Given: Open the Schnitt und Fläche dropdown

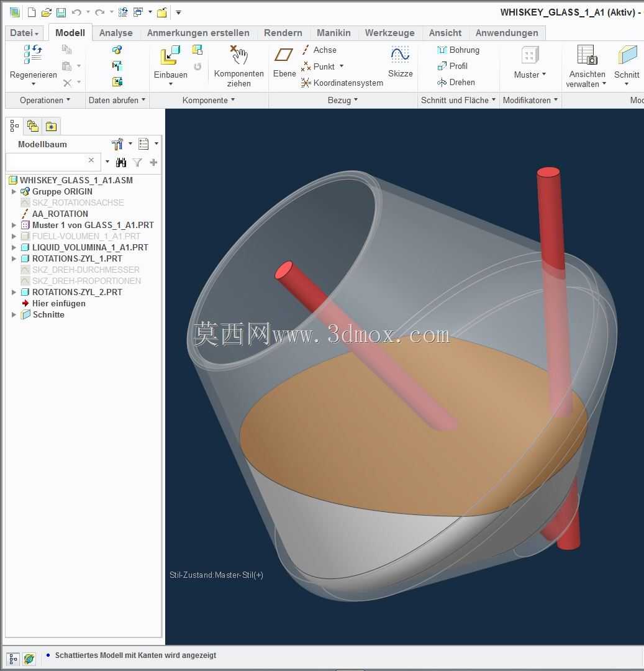Looking at the screenshot, I should pos(458,100).
